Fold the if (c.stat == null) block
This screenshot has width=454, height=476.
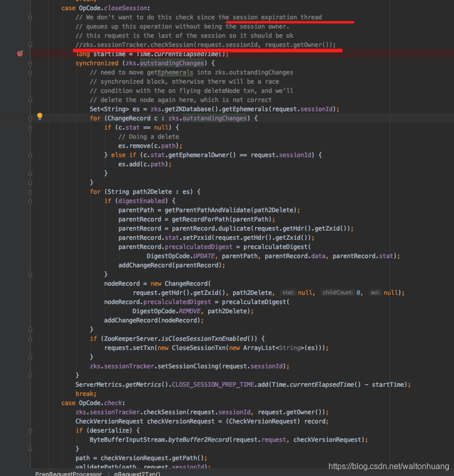(x=30, y=128)
